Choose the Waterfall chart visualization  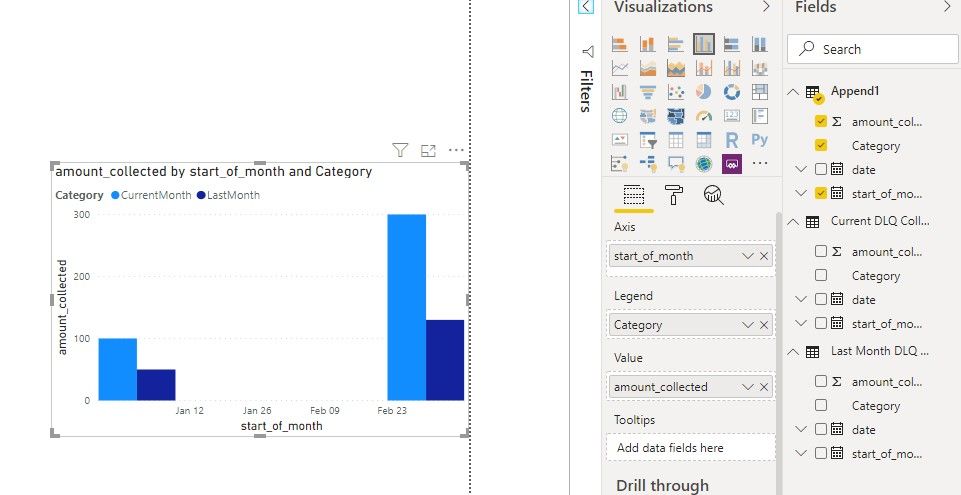(620, 92)
